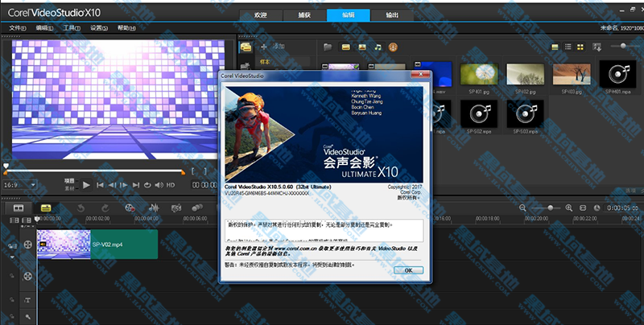Set mark-out point bracket
This screenshot has height=325, width=644.
coord(205,171)
